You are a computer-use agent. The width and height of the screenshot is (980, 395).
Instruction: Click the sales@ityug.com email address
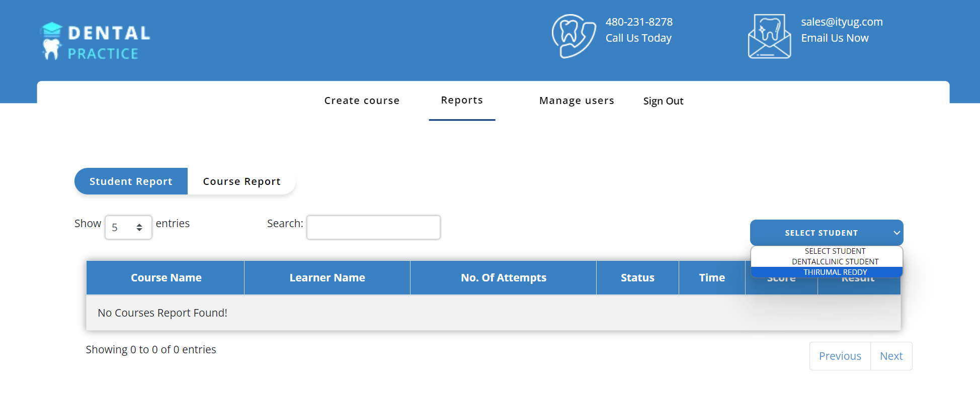click(x=842, y=22)
